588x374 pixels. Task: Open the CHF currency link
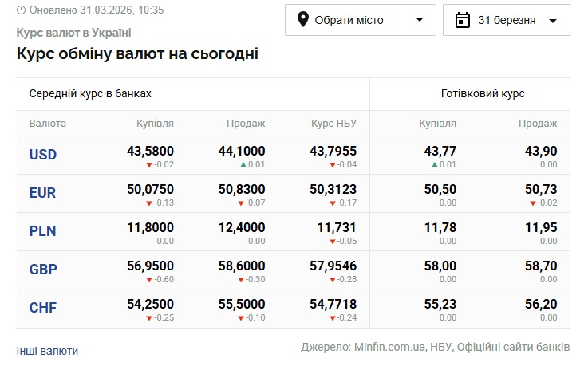pos(43,308)
